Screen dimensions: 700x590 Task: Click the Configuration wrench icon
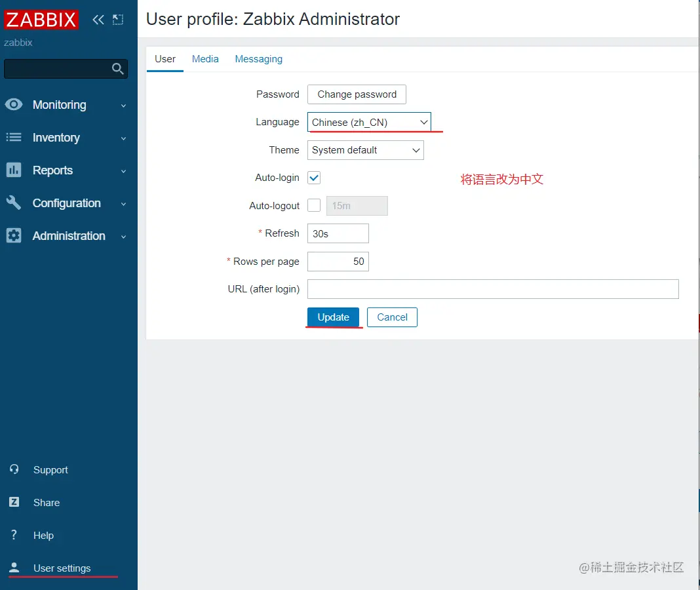click(x=14, y=203)
